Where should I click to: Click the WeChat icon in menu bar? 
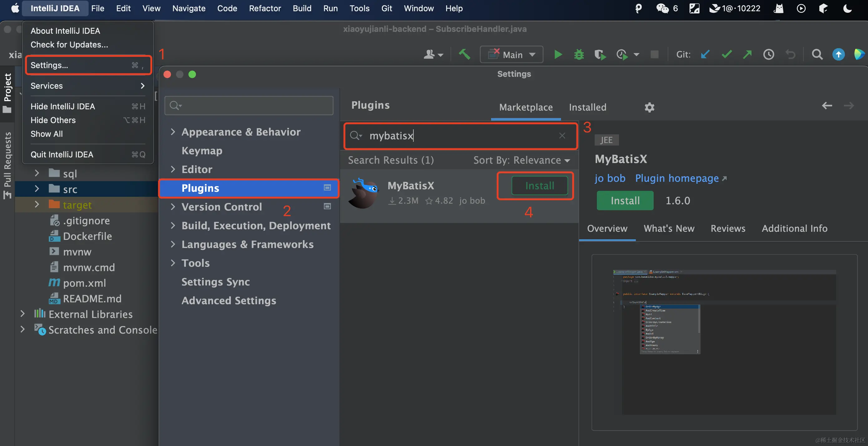click(x=662, y=8)
